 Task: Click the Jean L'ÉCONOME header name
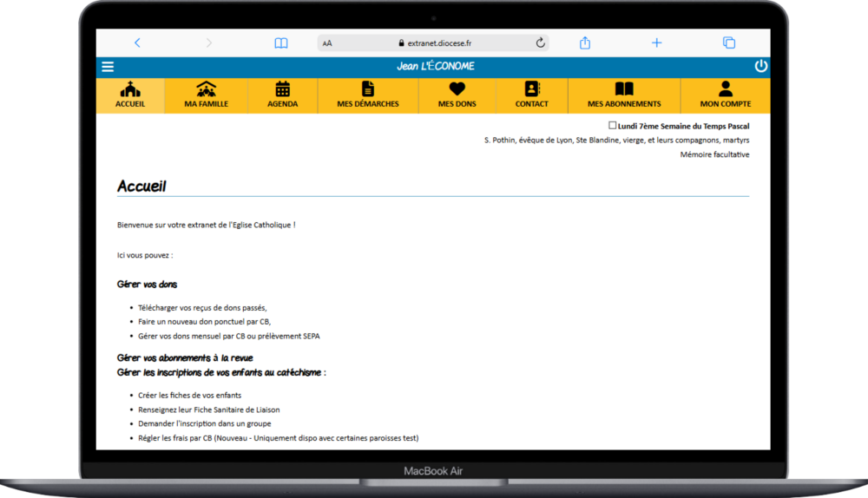(x=436, y=67)
